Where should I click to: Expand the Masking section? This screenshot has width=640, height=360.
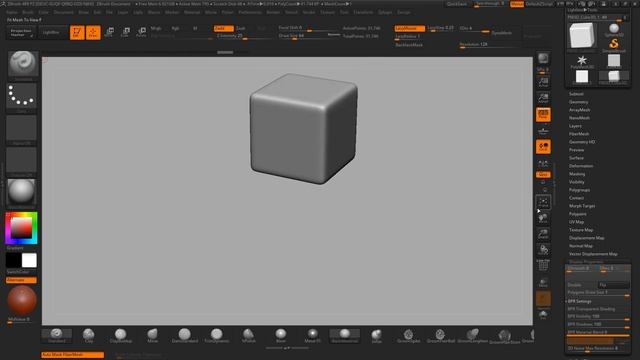click(x=577, y=174)
